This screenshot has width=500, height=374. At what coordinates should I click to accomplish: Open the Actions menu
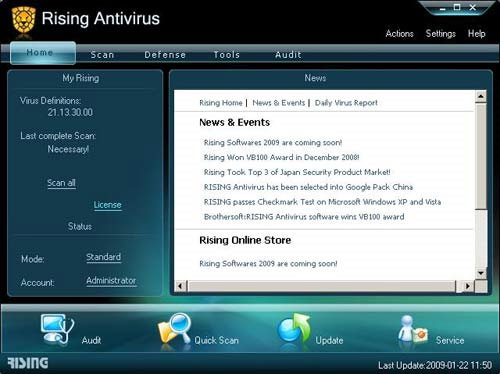(x=399, y=34)
